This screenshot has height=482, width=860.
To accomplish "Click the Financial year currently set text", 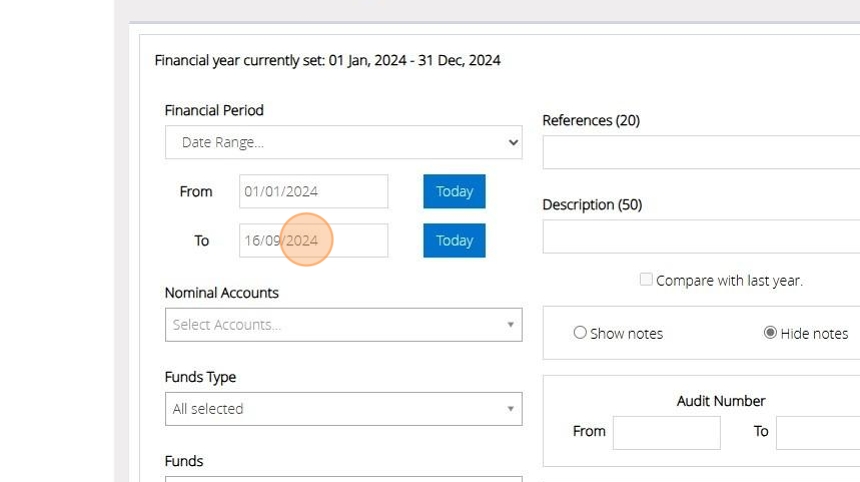I will click(328, 61).
